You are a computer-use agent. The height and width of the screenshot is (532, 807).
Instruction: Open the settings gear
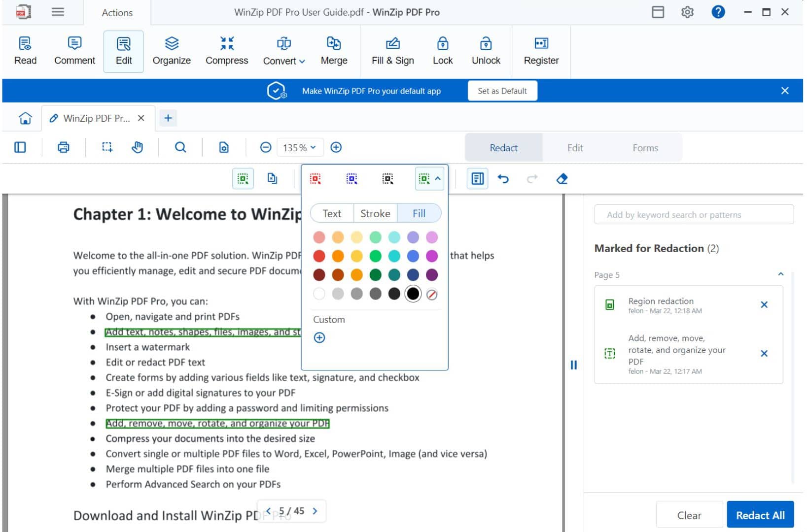(x=687, y=12)
